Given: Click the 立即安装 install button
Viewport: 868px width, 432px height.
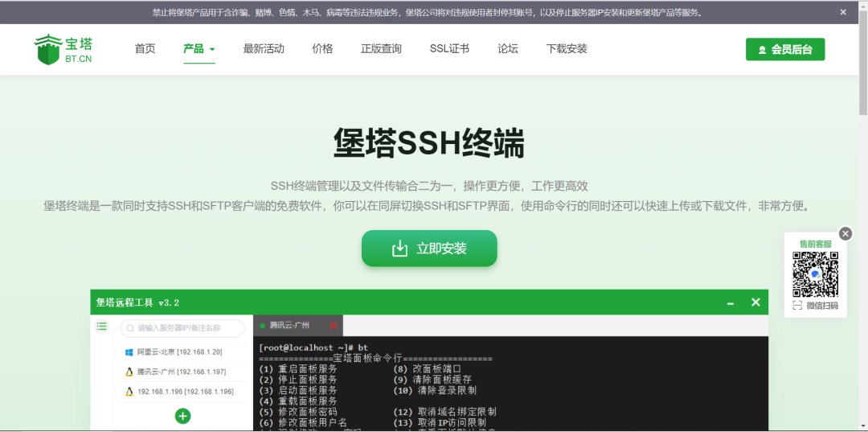Looking at the screenshot, I should tap(429, 248).
